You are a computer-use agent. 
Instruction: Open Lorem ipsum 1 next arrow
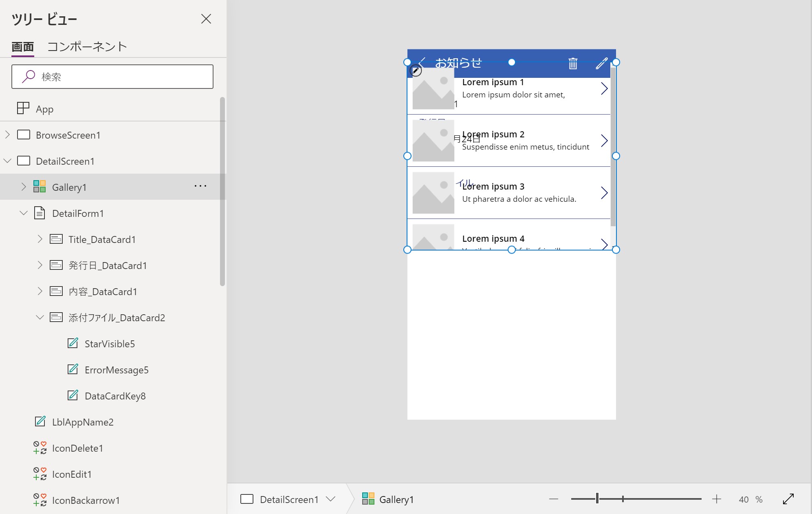coord(604,88)
